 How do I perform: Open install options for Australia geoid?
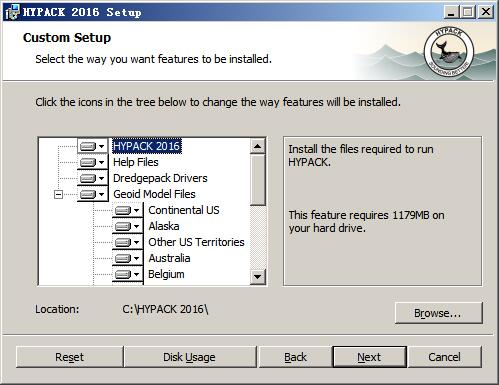(128, 258)
